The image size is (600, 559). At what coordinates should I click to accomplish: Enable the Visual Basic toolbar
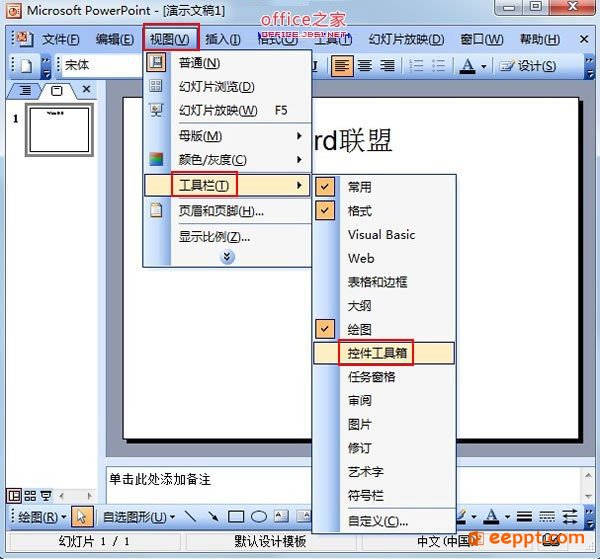point(384,234)
